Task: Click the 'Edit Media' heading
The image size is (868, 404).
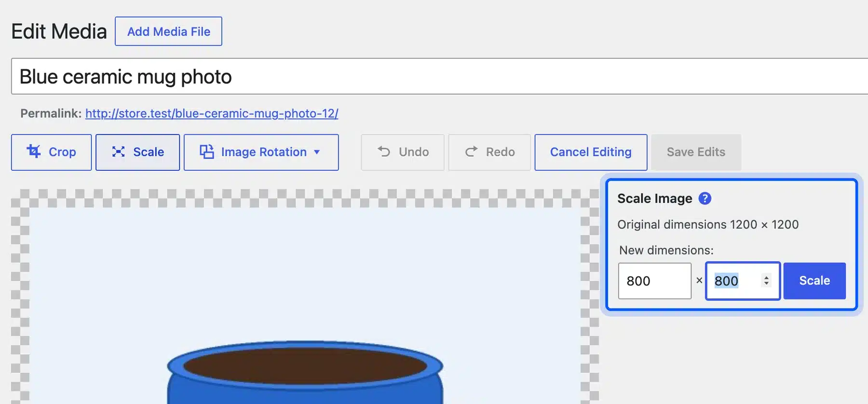Action: pyautogui.click(x=59, y=32)
